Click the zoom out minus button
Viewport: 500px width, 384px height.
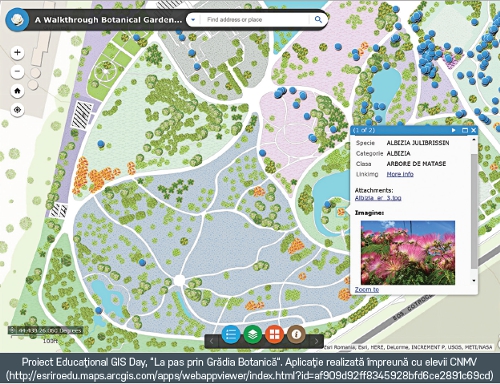[17, 71]
